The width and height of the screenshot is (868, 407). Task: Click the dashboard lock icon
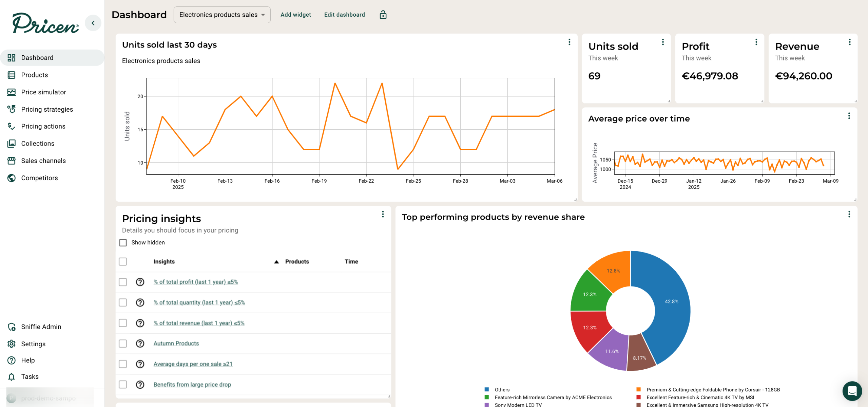click(383, 15)
